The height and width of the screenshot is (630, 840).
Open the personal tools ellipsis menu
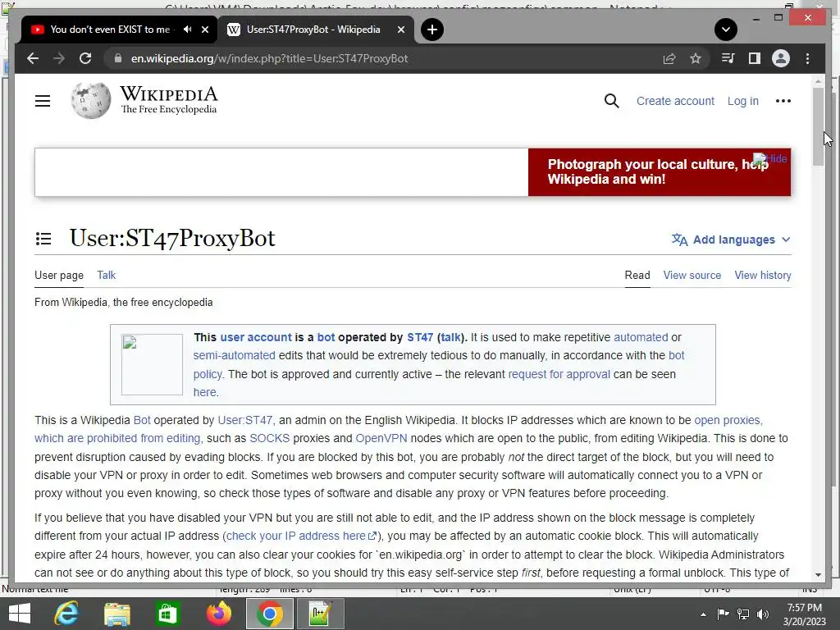tap(783, 101)
